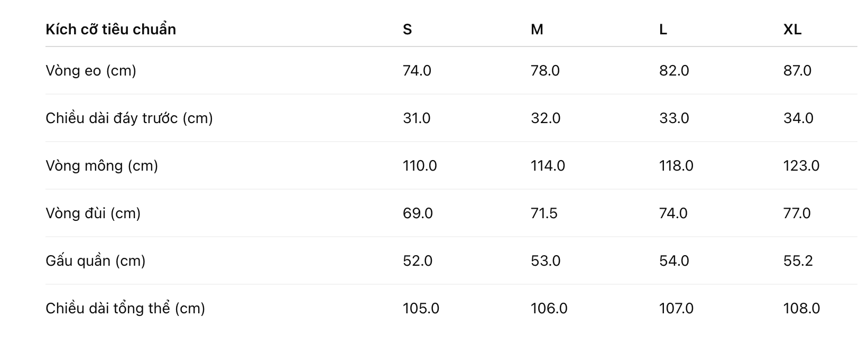Select the XL size column header

792,30
